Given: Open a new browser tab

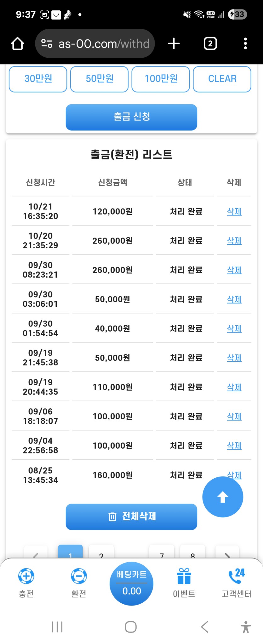Looking at the screenshot, I should tap(174, 44).
